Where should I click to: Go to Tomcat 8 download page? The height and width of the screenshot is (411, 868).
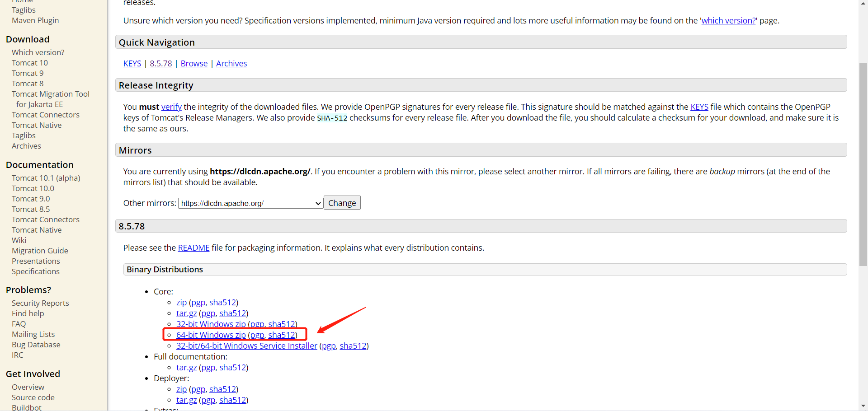click(28, 84)
